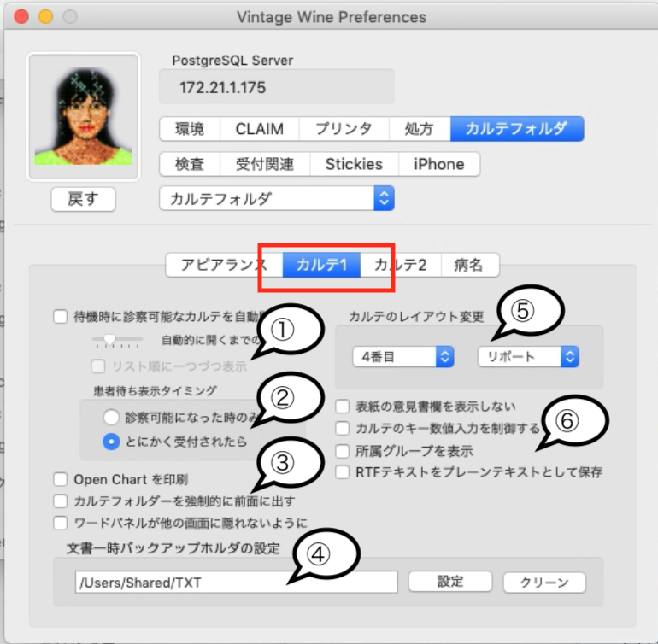The width and height of the screenshot is (658, 644).
Task: Switch to the カルテ2 sub-tab
Action: point(400,265)
